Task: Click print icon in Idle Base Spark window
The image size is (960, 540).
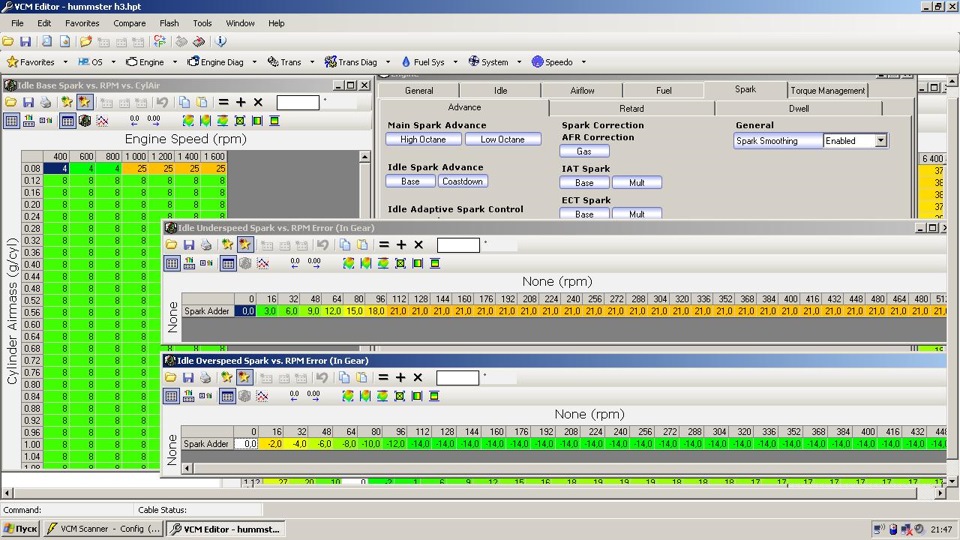Action: click(x=45, y=102)
